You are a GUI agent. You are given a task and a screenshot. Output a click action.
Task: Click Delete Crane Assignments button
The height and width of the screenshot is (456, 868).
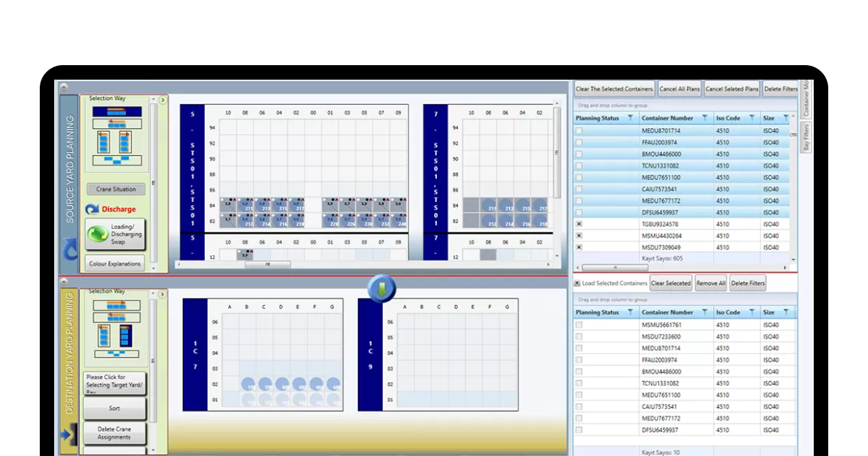(x=114, y=433)
